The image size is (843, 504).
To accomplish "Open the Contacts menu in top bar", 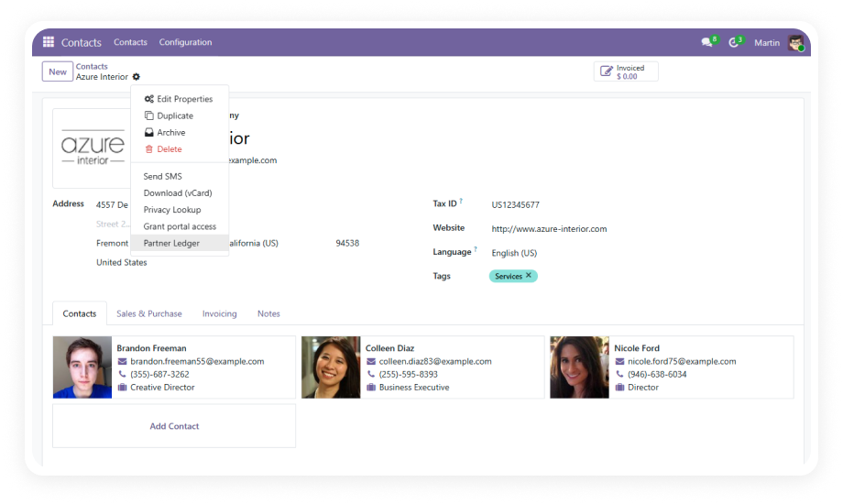I will [x=130, y=42].
